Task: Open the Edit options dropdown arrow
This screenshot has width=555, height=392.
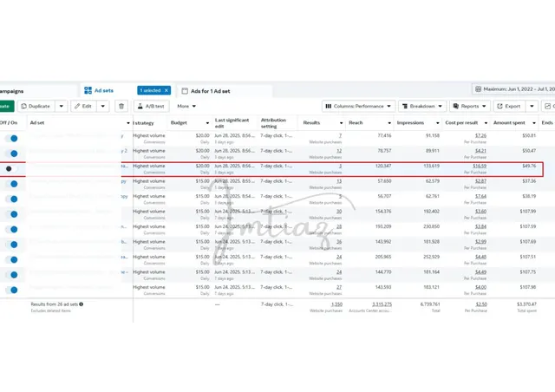Action: (103, 106)
